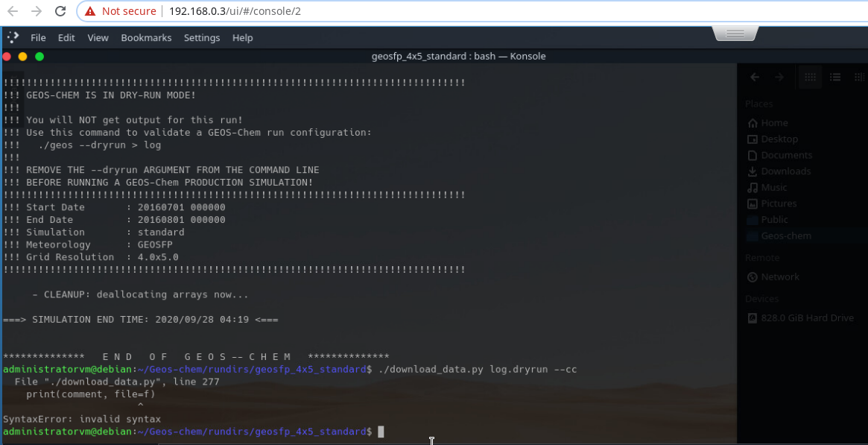Toggle the compact details view mode
Image resolution: width=868 pixels, height=445 pixels.
[x=858, y=77]
